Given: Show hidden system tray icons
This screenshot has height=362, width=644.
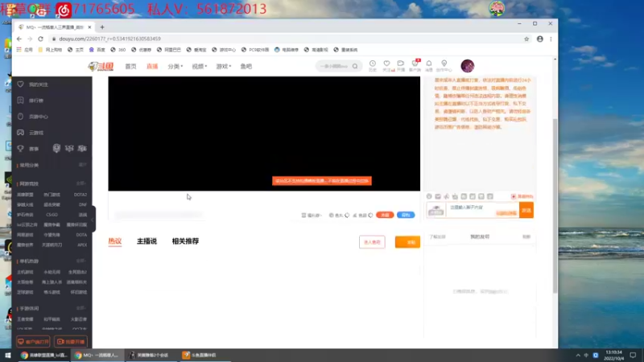Looking at the screenshot, I should [578, 355].
